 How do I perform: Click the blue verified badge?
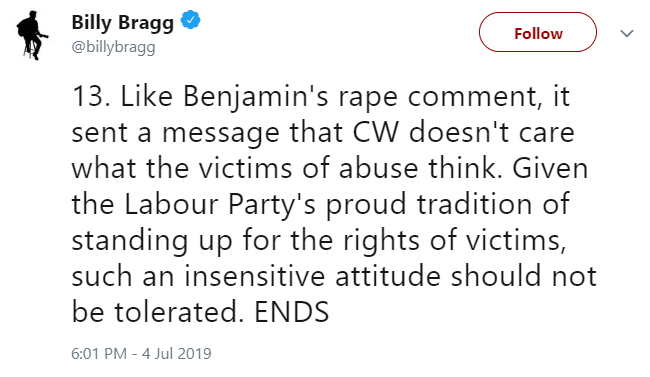(x=191, y=20)
